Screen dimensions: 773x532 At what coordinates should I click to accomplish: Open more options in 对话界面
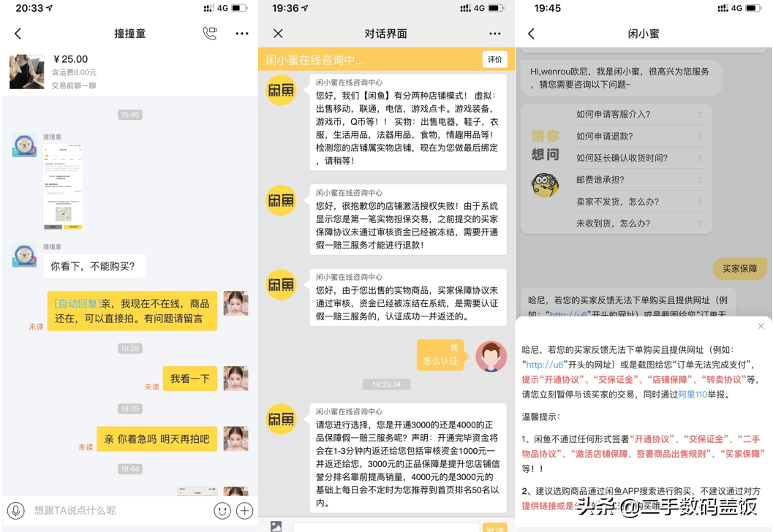coord(495,34)
